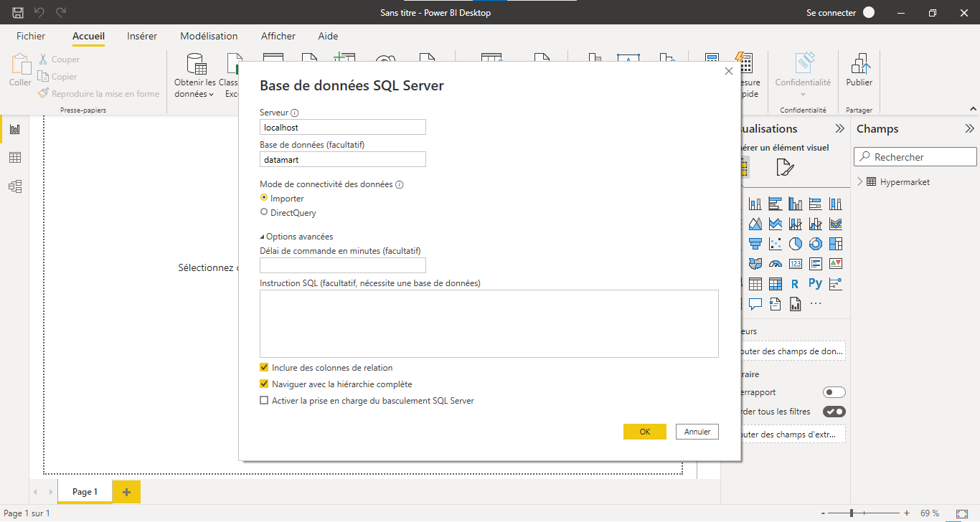The height and width of the screenshot is (522, 980).
Task: Click Annuler to cancel the dialog
Action: (x=697, y=432)
